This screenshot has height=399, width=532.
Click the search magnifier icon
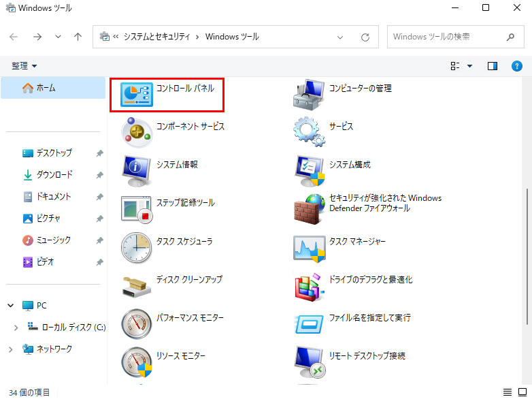point(510,37)
